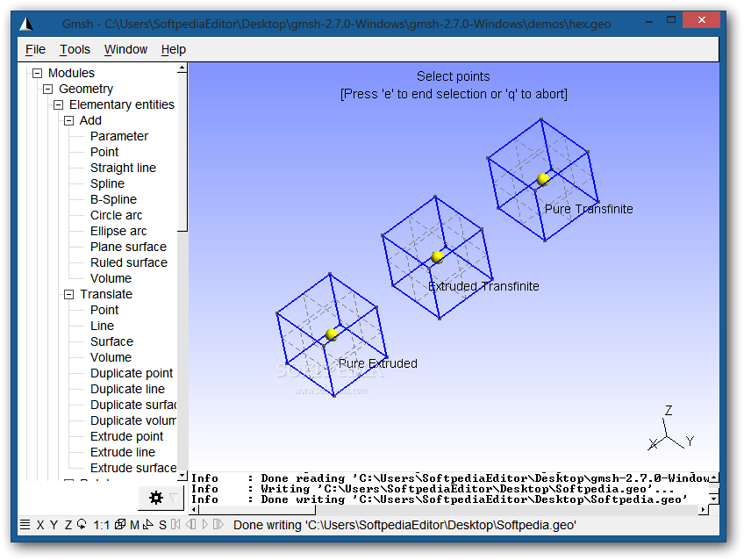Select Spline in the tree
The height and width of the screenshot is (560, 744).
click(x=107, y=183)
